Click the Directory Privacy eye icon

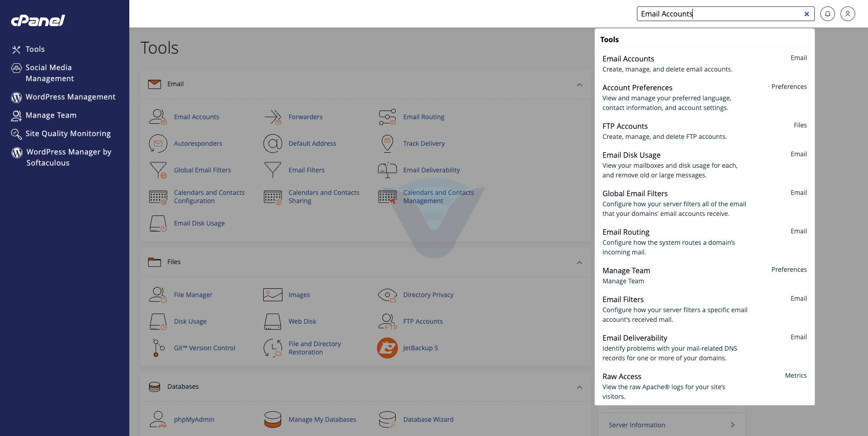point(387,295)
